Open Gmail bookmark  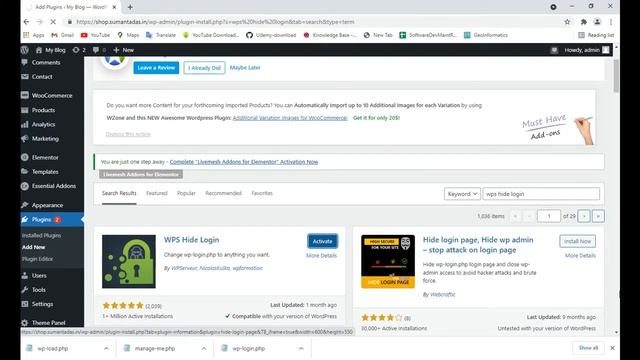pos(62,35)
